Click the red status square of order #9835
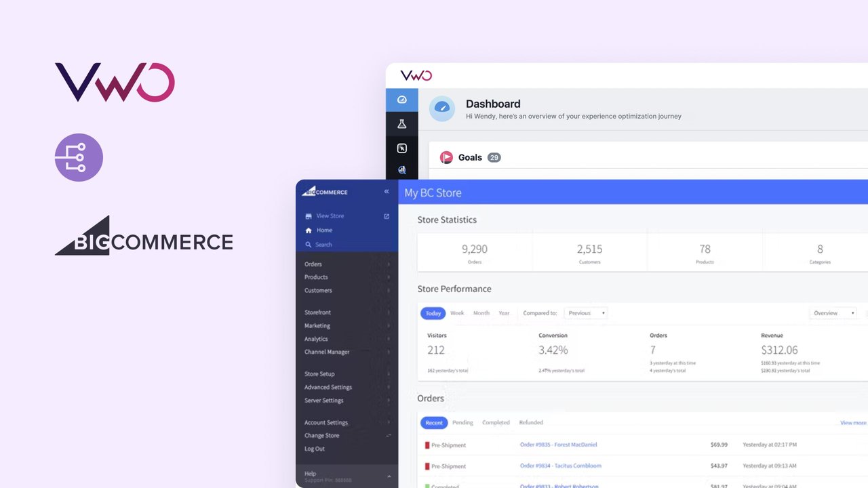Viewport: 868px width, 488px height. 427,445
